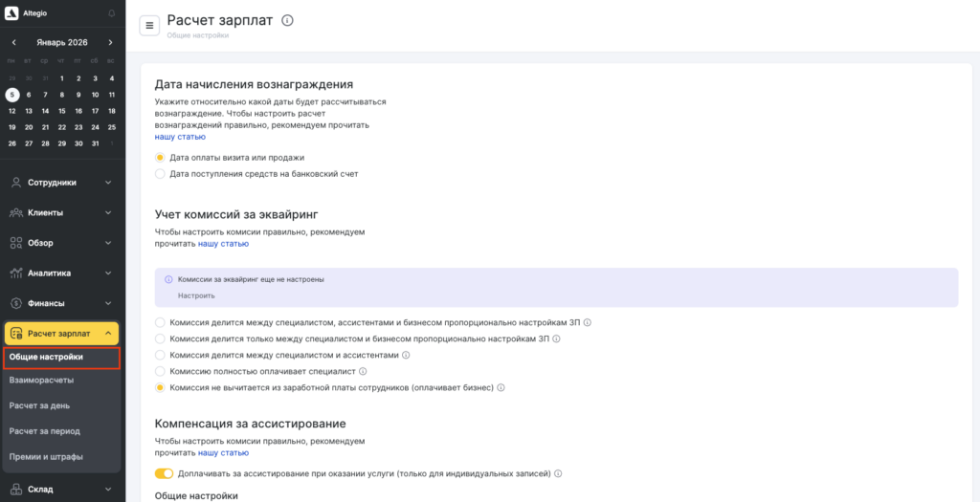The width and height of the screenshot is (980, 502).
Task: Click Настроить in the commission notice
Action: click(x=196, y=296)
